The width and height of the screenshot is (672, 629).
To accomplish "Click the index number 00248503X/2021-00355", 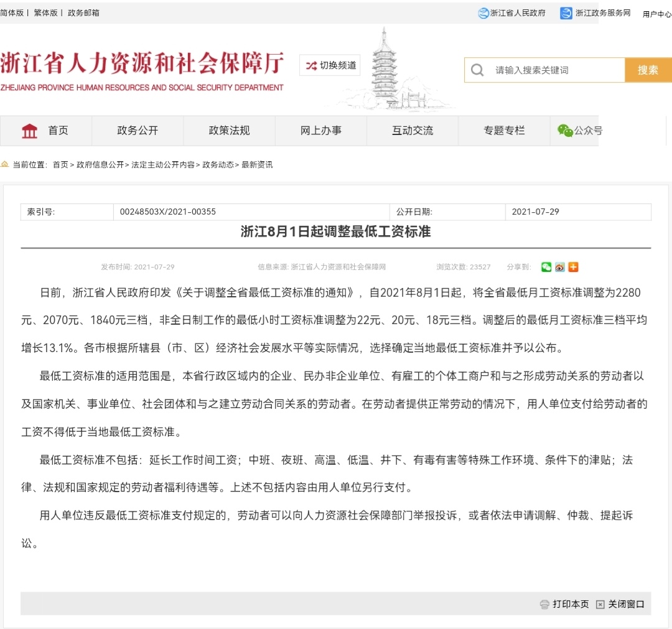I will [168, 212].
